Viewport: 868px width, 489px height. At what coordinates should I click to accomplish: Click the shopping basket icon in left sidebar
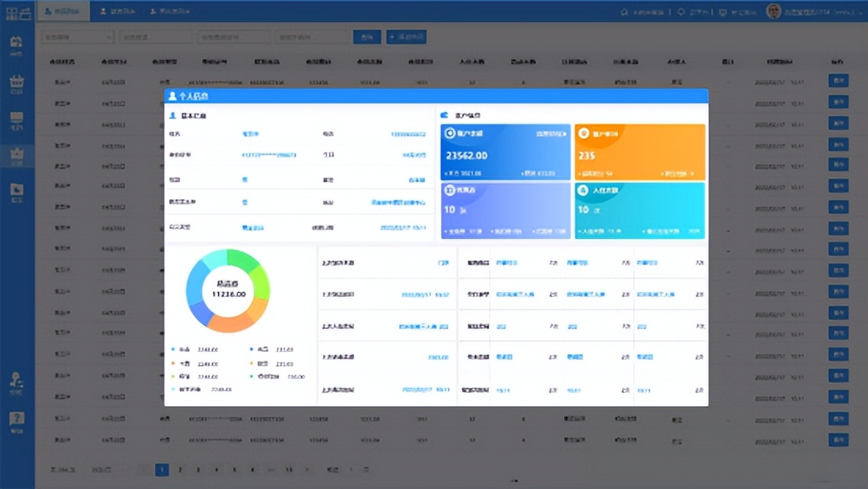click(x=16, y=83)
